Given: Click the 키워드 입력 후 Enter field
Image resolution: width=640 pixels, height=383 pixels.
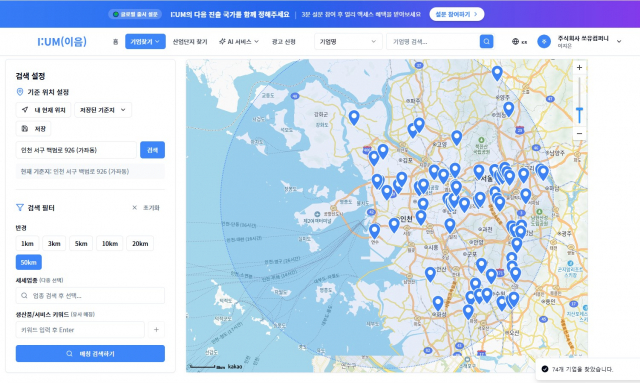Looking at the screenshot, I should (80, 330).
